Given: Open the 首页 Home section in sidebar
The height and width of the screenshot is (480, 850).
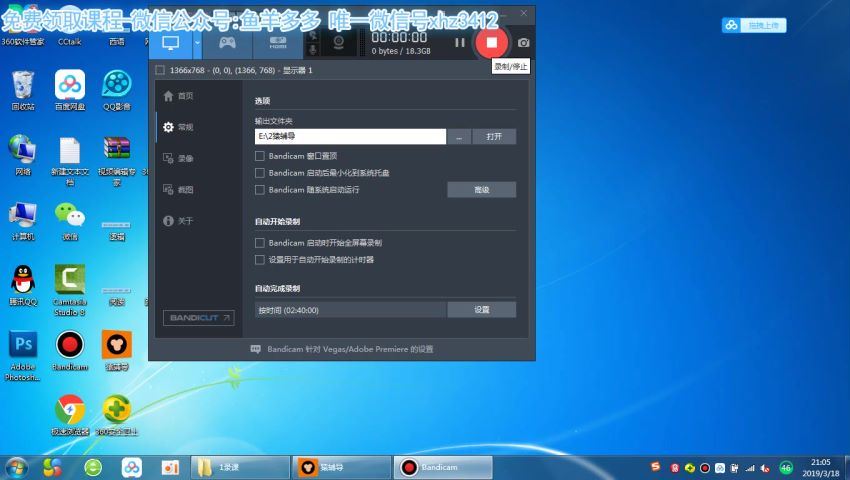Looking at the screenshot, I should 179,96.
